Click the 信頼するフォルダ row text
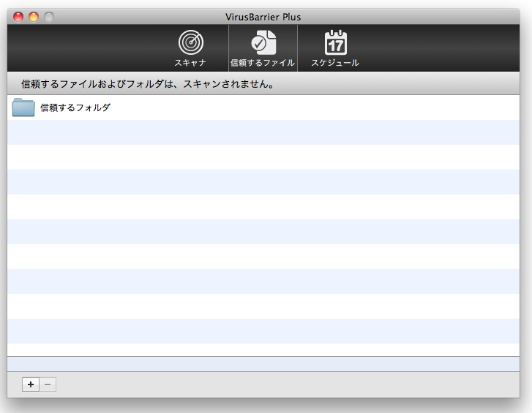The height and width of the screenshot is (413, 532). coord(75,107)
